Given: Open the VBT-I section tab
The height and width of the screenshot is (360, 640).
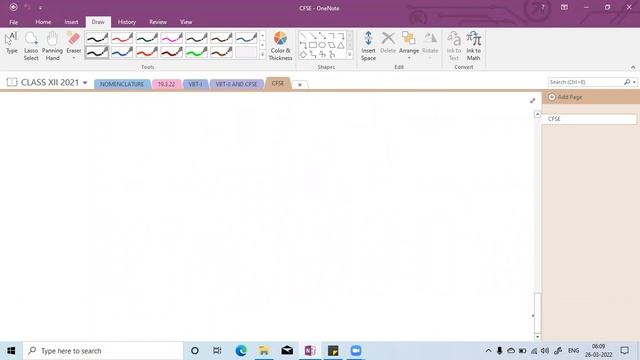Looking at the screenshot, I should point(196,84).
